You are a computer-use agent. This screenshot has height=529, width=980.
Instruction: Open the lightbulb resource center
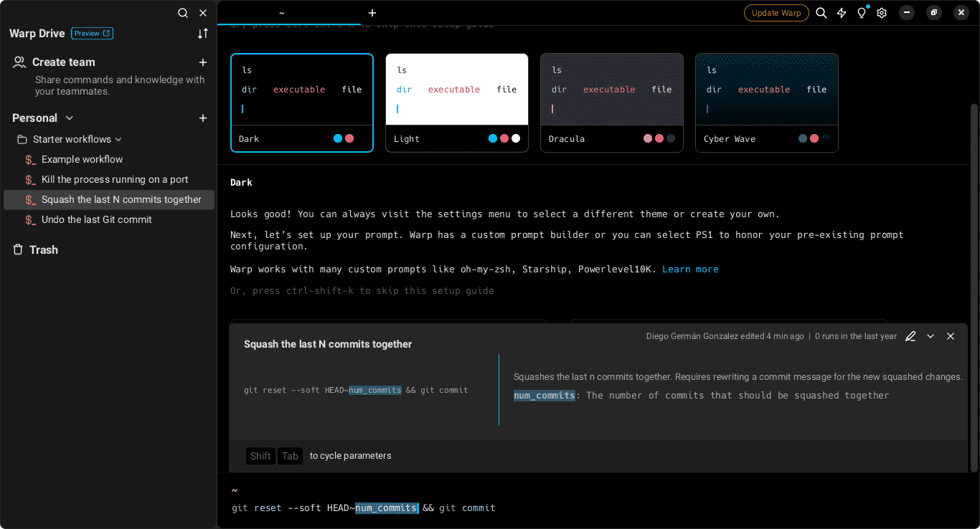pos(862,13)
